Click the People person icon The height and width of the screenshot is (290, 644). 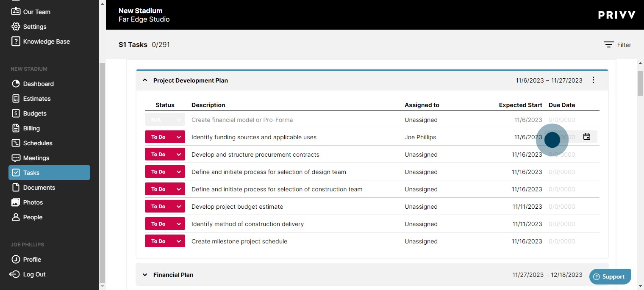16,217
